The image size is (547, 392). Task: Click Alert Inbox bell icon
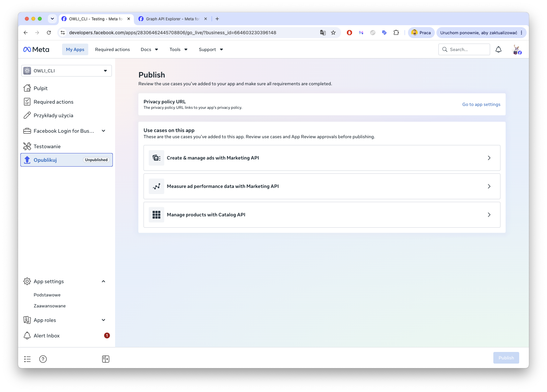pyautogui.click(x=27, y=335)
